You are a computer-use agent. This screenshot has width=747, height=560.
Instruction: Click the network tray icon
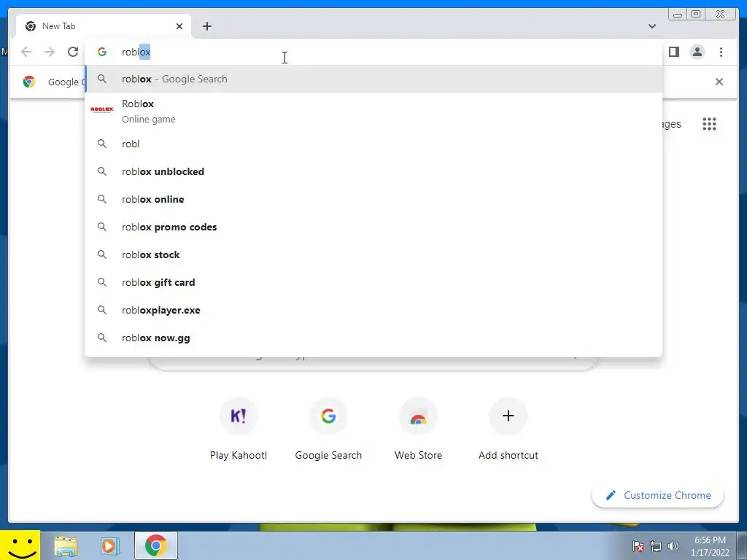pos(656,546)
